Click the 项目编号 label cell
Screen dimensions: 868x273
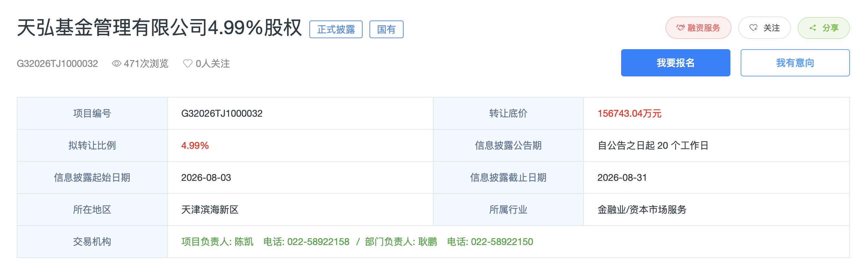click(92, 113)
